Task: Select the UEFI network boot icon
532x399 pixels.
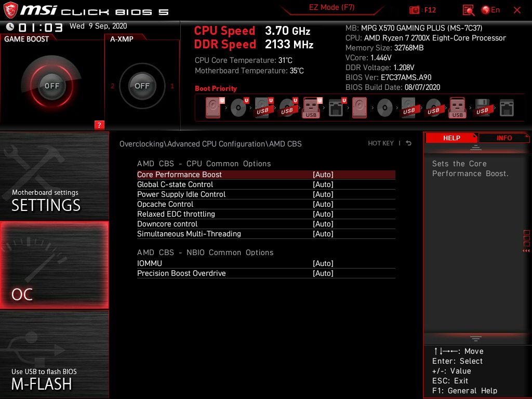Action: click(337, 108)
